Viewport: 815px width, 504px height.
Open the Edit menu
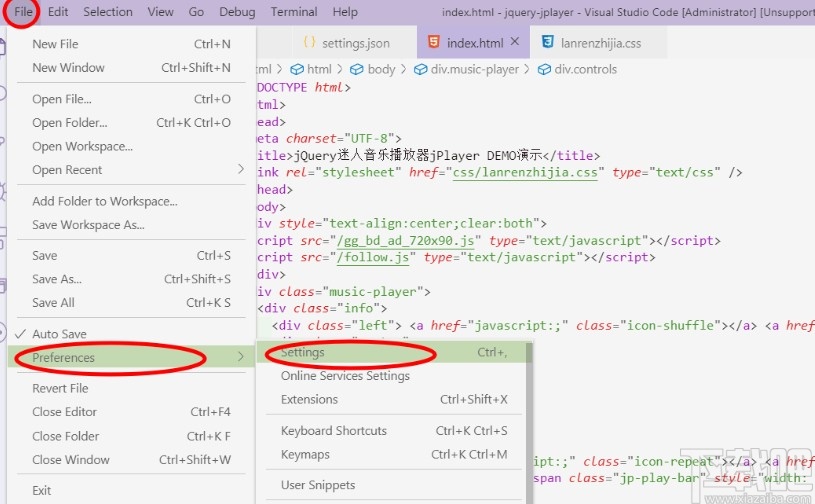(58, 11)
